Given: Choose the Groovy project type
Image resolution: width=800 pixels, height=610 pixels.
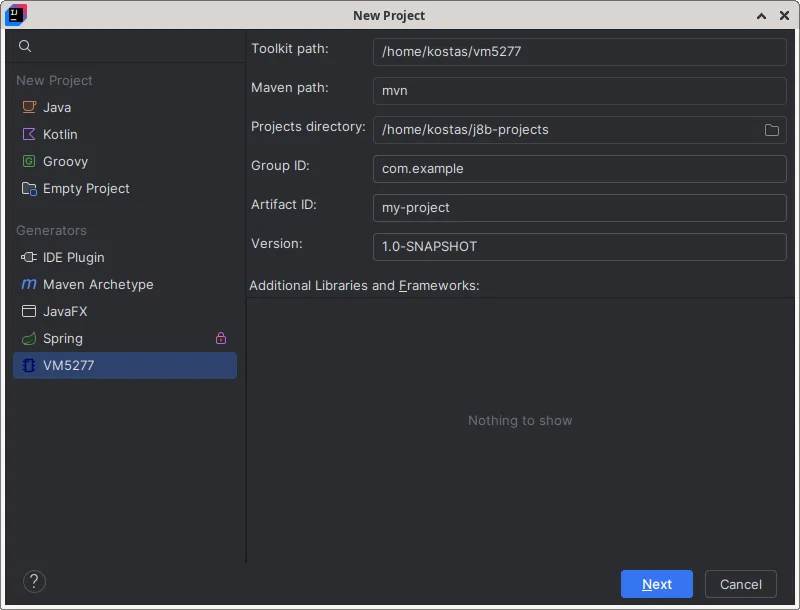Looking at the screenshot, I should (125, 161).
